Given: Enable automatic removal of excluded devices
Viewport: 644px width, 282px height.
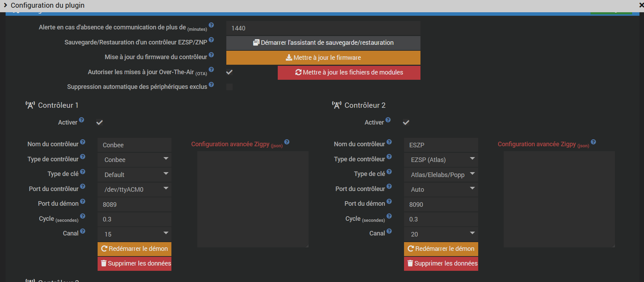Looking at the screenshot, I should click(229, 87).
